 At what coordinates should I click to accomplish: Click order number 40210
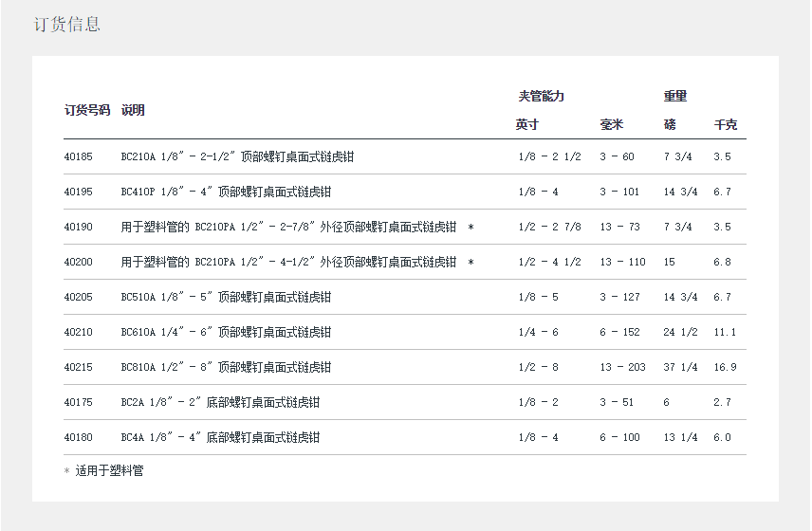(x=79, y=332)
